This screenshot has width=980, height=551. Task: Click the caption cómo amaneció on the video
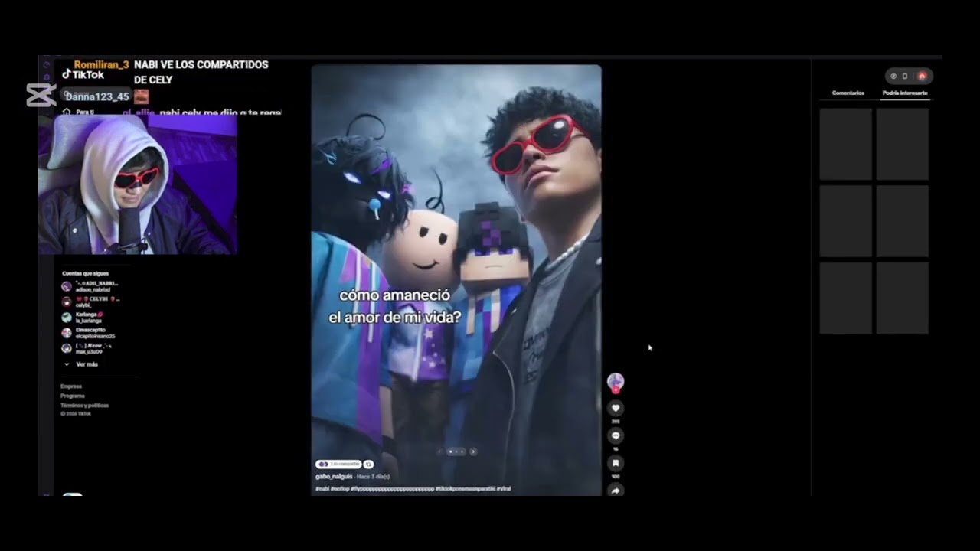[395, 295]
